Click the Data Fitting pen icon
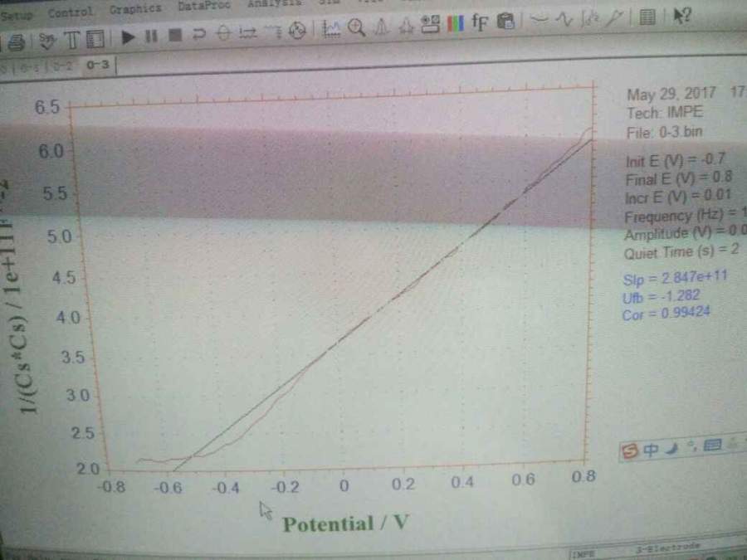This screenshot has width=747, height=560. tap(614, 18)
